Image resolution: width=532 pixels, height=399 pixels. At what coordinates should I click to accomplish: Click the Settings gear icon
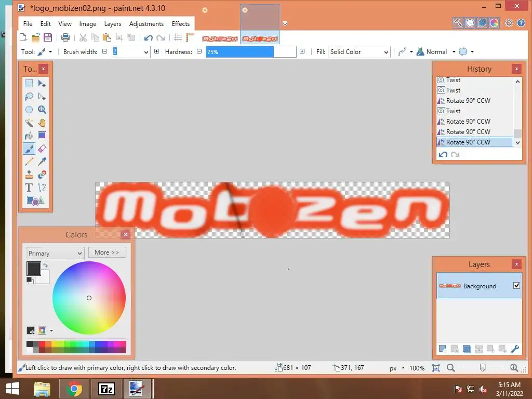point(509,23)
